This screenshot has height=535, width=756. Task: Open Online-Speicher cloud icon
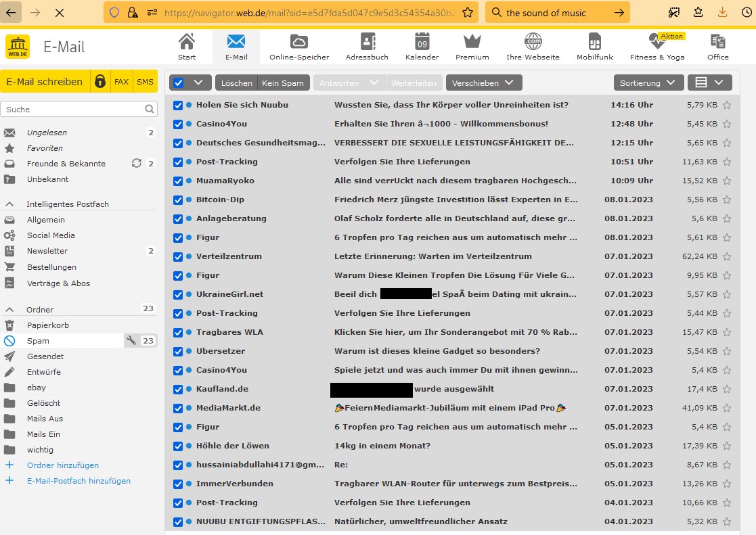(299, 41)
